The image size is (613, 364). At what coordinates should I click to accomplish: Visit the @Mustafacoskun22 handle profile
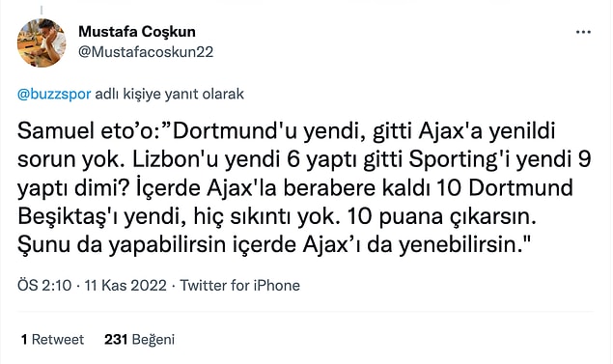pos(146,52)
